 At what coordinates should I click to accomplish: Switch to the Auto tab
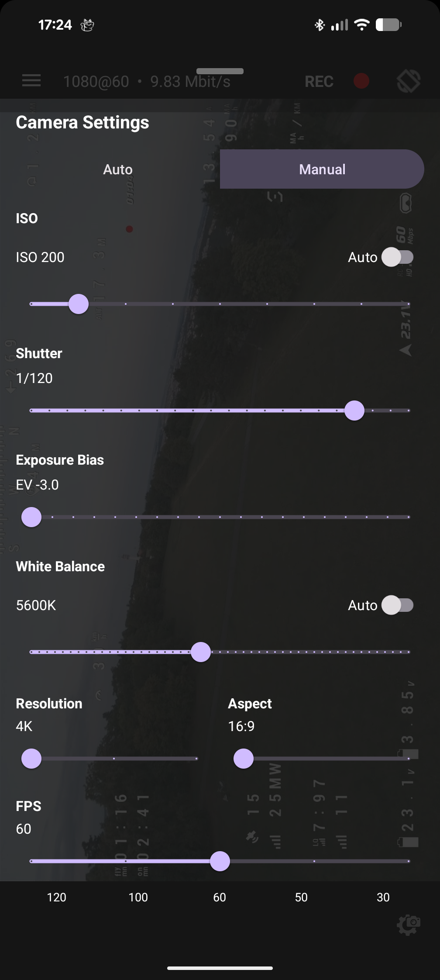[x=117, y=169]
